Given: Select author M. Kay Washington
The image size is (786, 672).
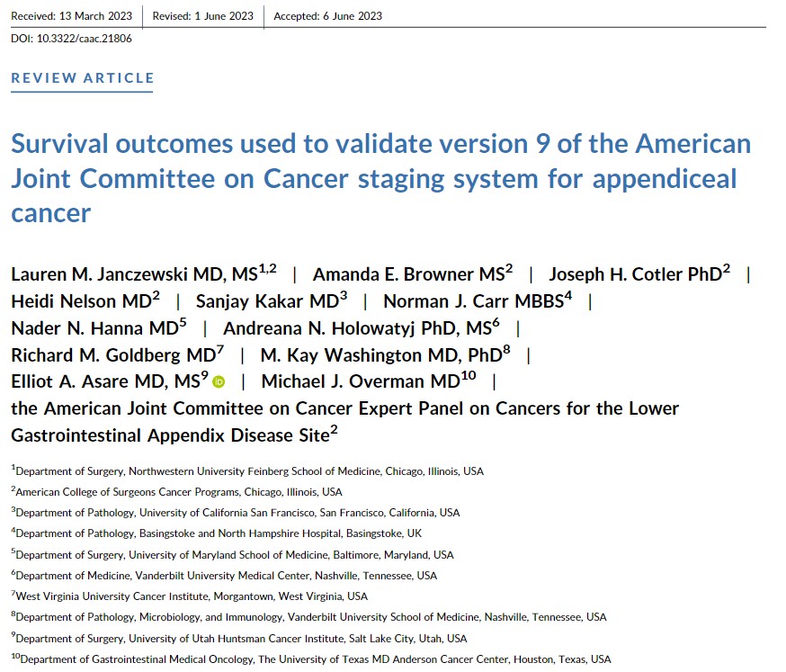Looking at the screenshot, I should (x=389, y=355).
